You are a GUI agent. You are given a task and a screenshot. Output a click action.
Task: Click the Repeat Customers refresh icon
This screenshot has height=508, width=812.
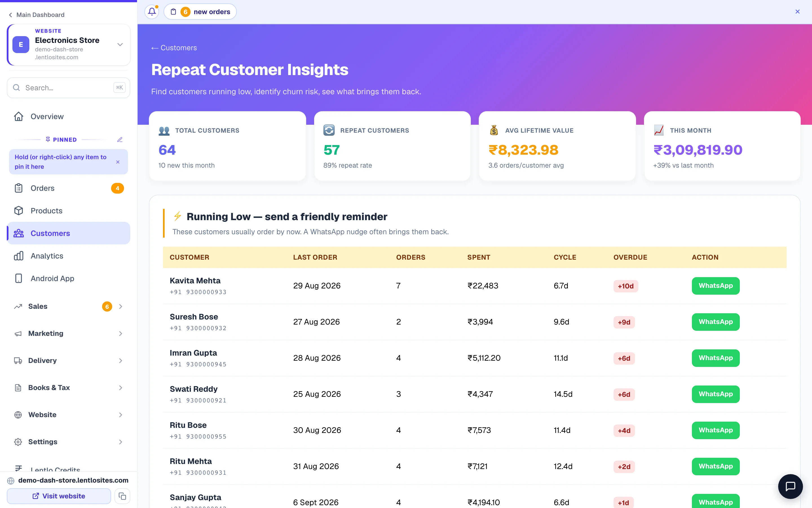click(x=329, y=130)
